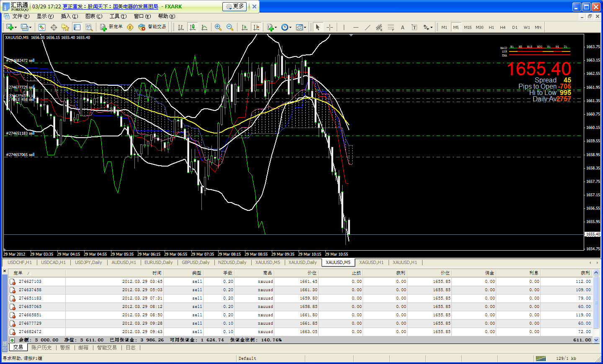
Task: Toggle the 智能交易 auto trading button
Action: 152,27
